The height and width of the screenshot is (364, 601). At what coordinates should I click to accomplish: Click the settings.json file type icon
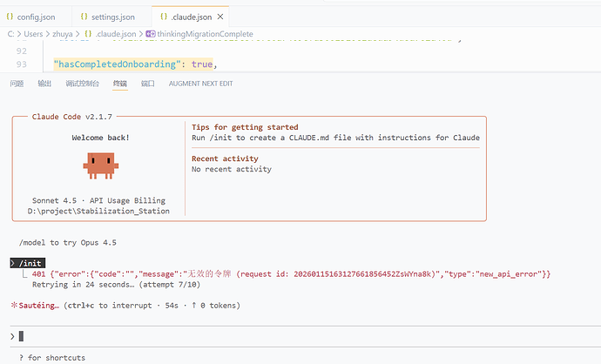pos(84,17)
